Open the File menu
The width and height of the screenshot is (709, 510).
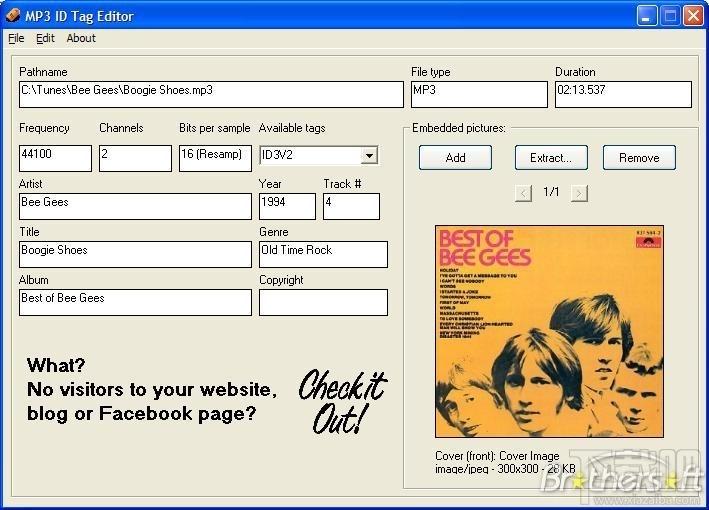pyautogui.click(x=16, y=38)
